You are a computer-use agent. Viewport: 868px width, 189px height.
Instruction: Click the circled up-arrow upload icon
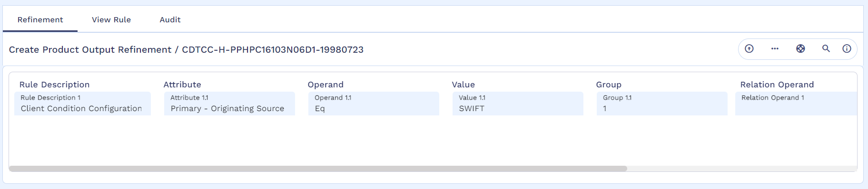[x=749, y=48]
